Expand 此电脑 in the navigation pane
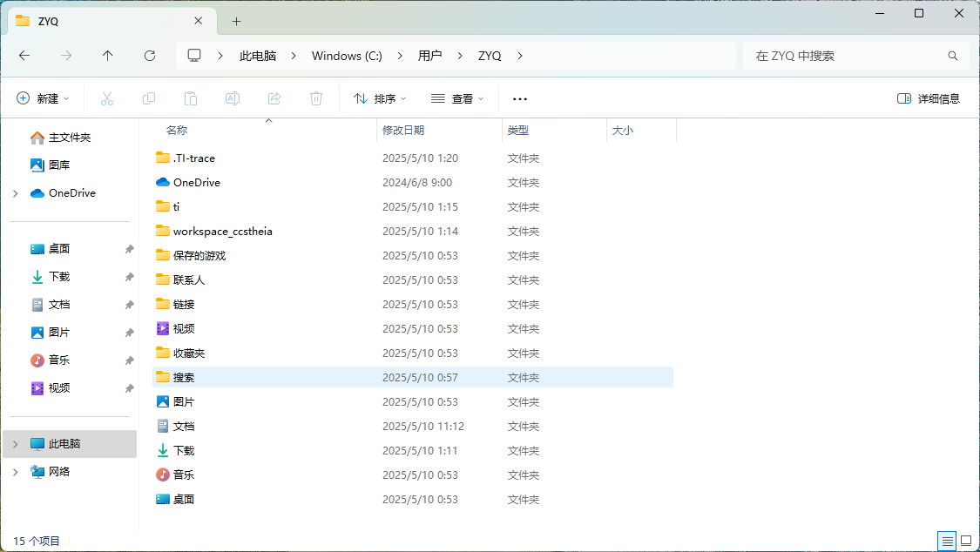980x552 pixels. 15,443
